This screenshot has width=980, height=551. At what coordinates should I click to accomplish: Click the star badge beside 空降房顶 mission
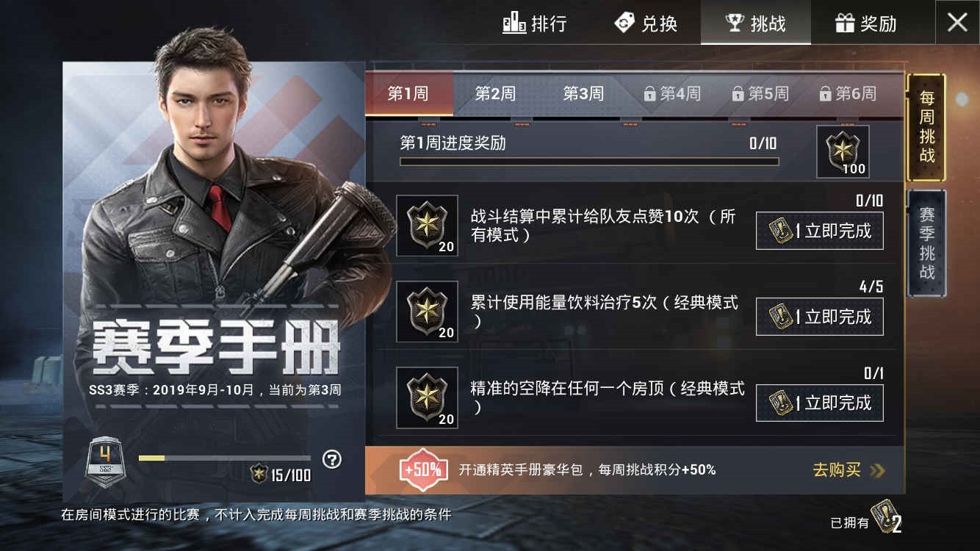click(x=427, y=397)
